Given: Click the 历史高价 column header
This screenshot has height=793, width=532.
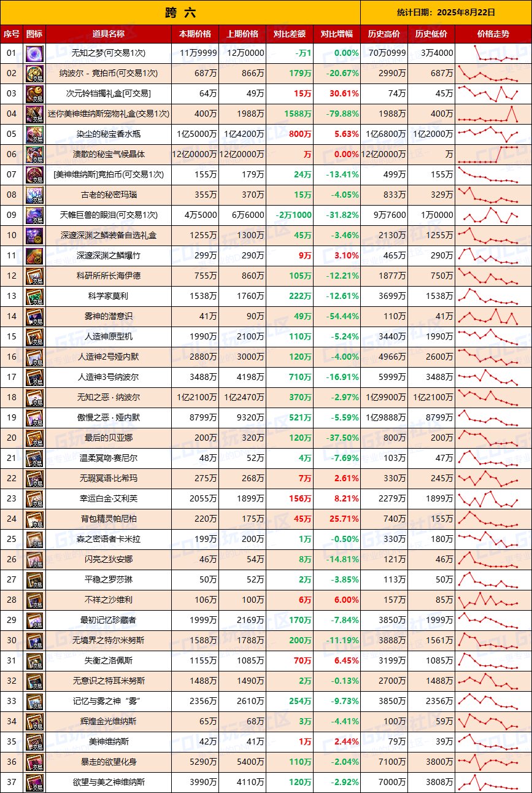Looking at the screenshot, I should [x=384, y=34].
